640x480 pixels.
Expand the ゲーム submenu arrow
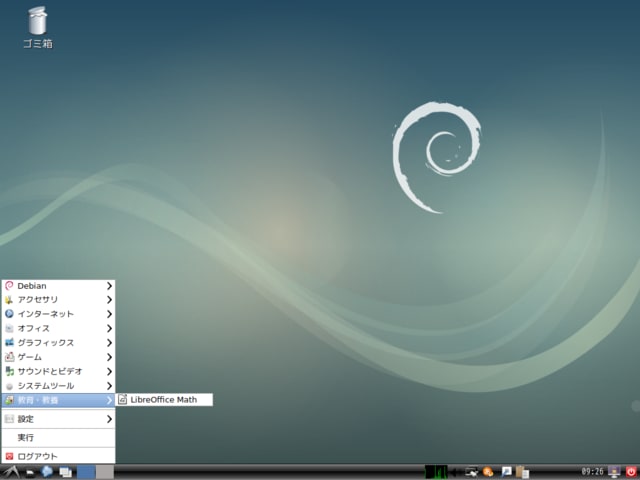click(109, 357)
